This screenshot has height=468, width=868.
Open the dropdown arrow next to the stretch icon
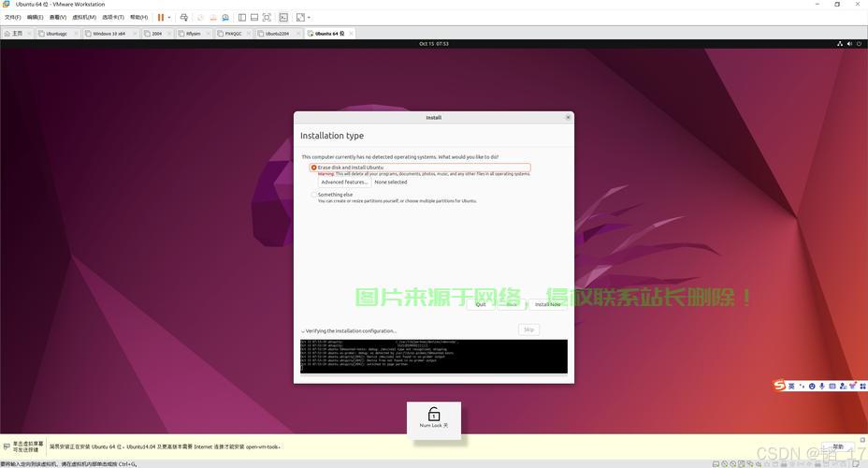point(309,18)
